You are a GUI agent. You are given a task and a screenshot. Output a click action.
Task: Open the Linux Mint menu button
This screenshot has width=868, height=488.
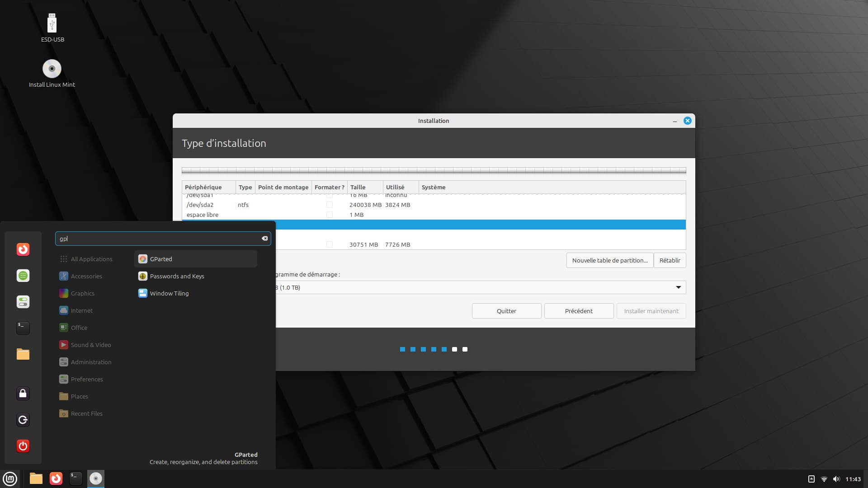pos(10,479)
